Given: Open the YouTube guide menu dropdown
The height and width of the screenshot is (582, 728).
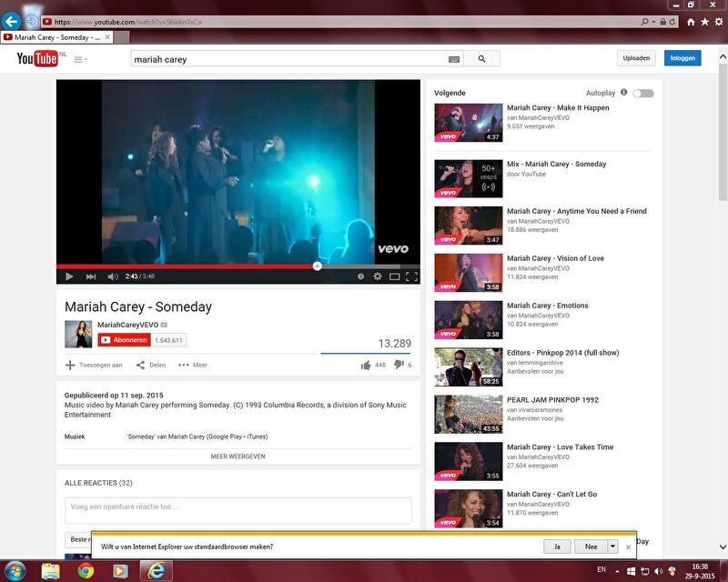Looking at the screenshot, I should pos(80,59).
